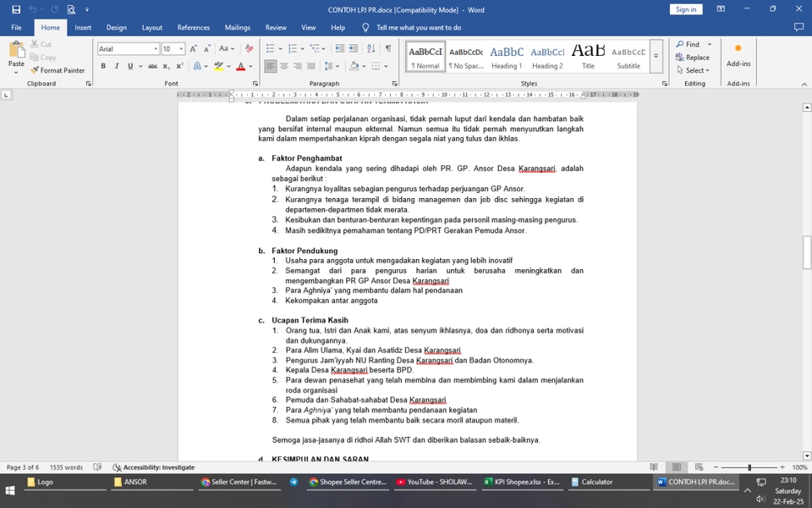Viewport: 812px width, 508px height.
Task: Toggle Underline formatting
Action: [130, 66]
